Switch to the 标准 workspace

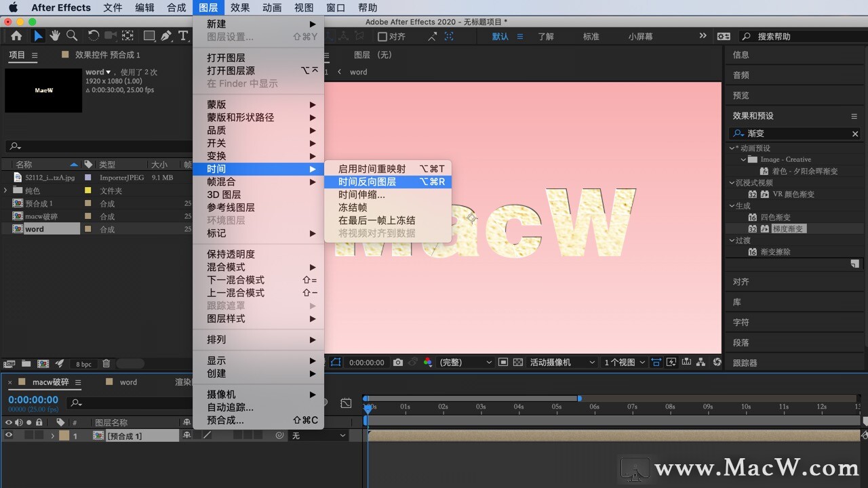591,37
